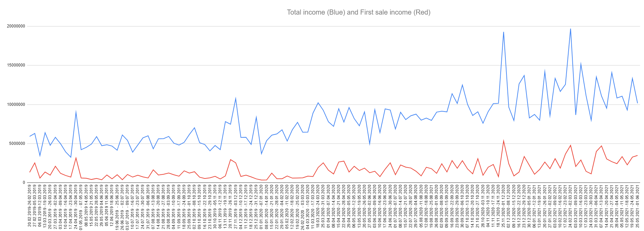644x231 pixels.
Task: Click the x-axis label 24.02.2021 - 02.03.2021
Action: [570, 206]
